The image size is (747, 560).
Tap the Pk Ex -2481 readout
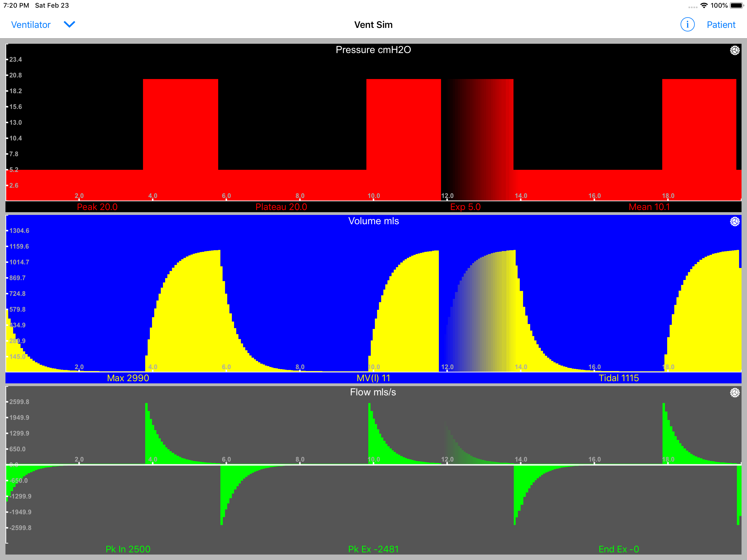tap(373, 549)
